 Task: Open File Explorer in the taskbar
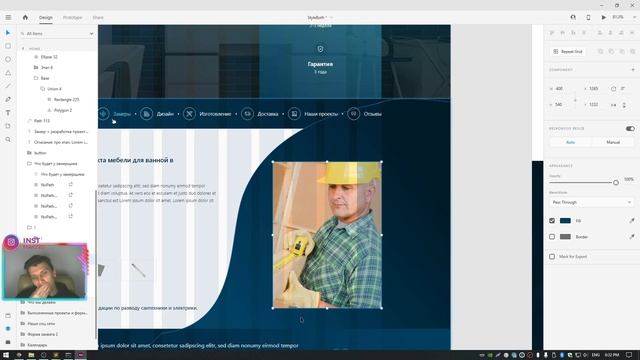[31, 355]
